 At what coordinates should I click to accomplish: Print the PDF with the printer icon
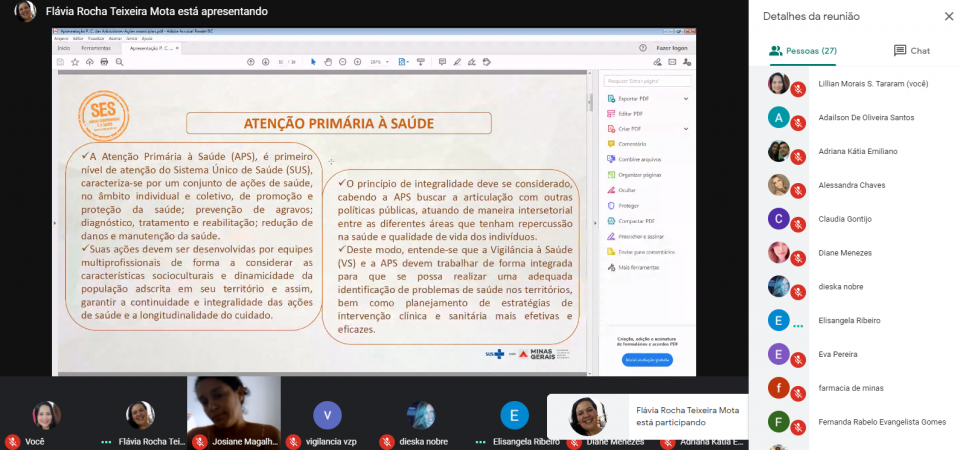tap(105, 62)
